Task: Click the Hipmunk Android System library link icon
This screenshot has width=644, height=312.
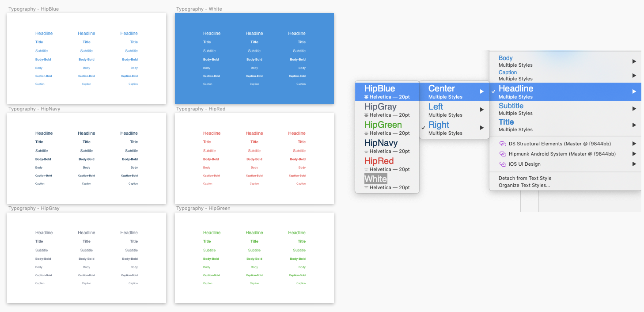Action: [502, 154]
